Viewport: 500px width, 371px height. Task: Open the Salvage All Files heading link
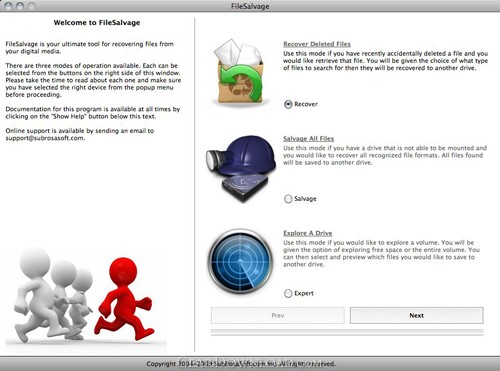point(308,139)
